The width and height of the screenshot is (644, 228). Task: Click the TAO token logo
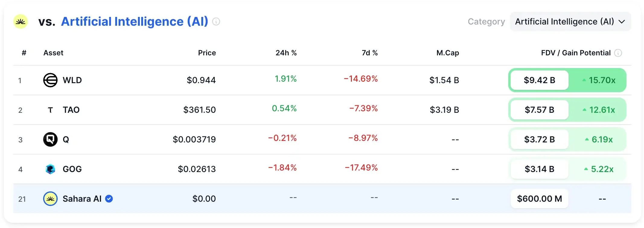(x=50, y=110)
